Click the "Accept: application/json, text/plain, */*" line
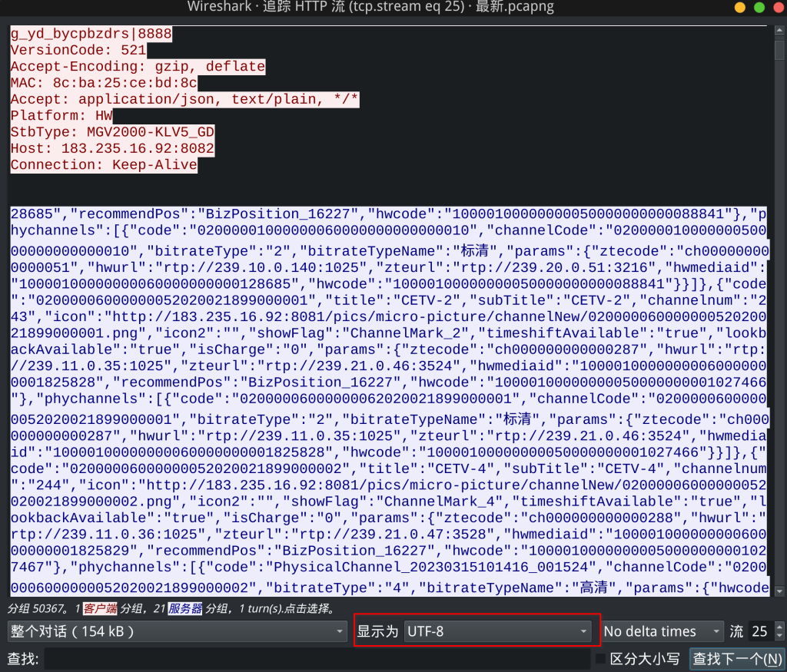The image size is (787, 672). point(184,99)
